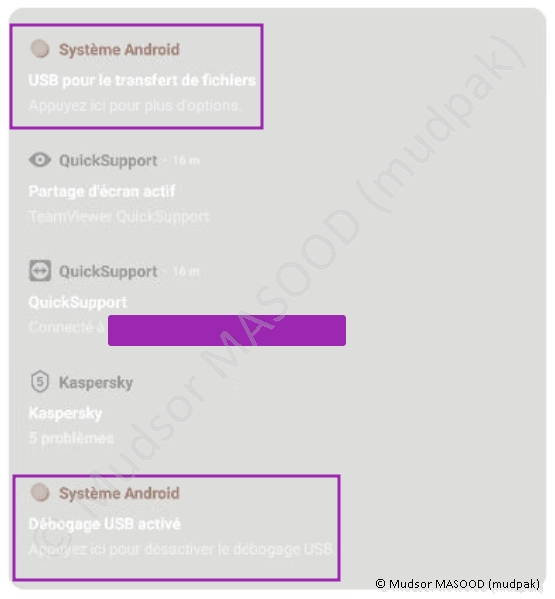Tap the Système Android icon above Débogage USB

40,492
